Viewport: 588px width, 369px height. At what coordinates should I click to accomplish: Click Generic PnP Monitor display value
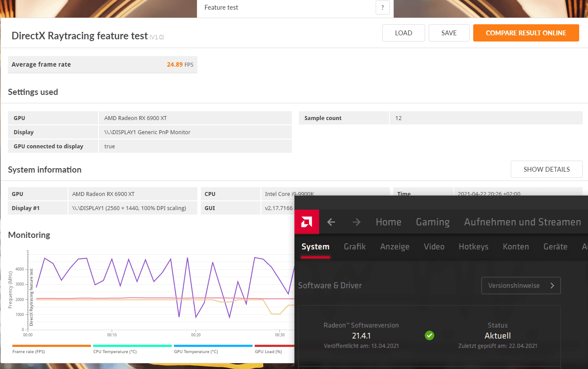147,132
